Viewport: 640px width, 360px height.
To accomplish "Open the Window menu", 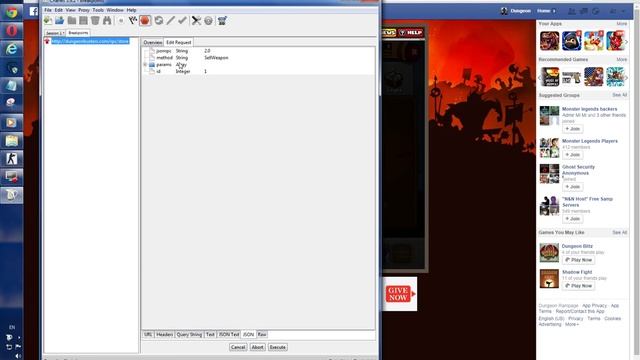I will pos(115,10).
